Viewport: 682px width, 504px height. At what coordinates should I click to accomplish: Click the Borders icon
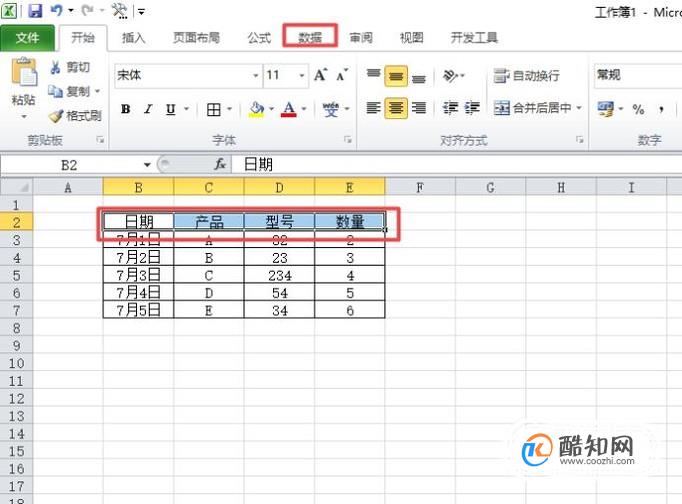[214, 109]
